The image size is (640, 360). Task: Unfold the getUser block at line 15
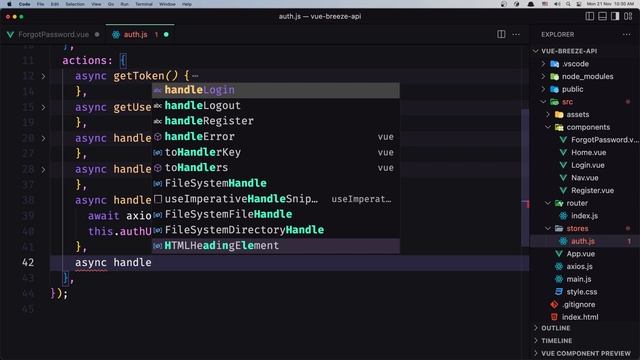click(x=43, y=107)
